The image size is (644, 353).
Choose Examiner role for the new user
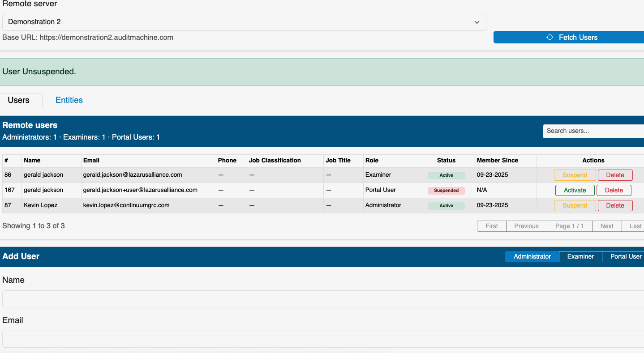click(580, 256)
